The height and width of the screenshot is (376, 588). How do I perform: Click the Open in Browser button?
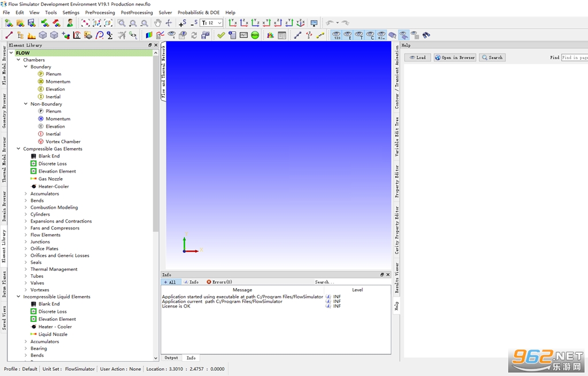455,57
